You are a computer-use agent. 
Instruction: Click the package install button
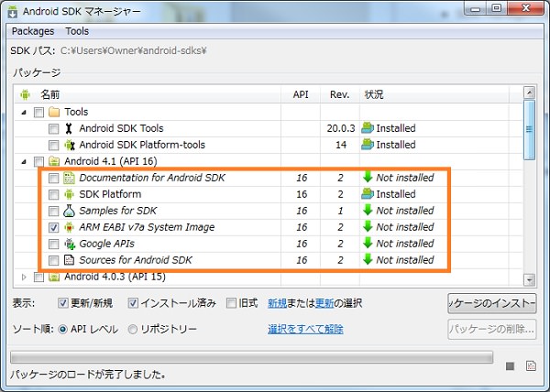491,303
